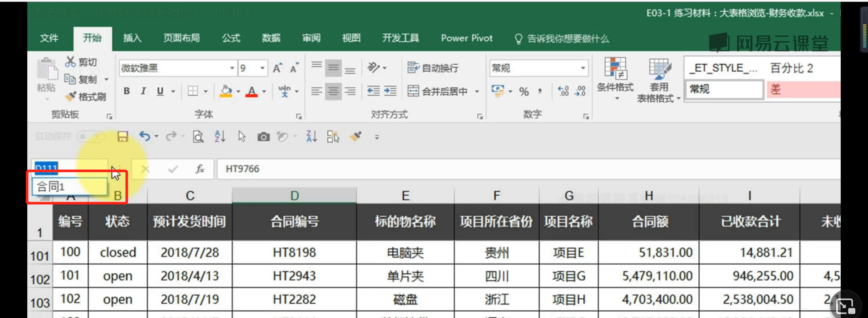This screenshot has width=868, height=318.
Task: Click the Sort A to Z icon
Action: pos(219,137)
